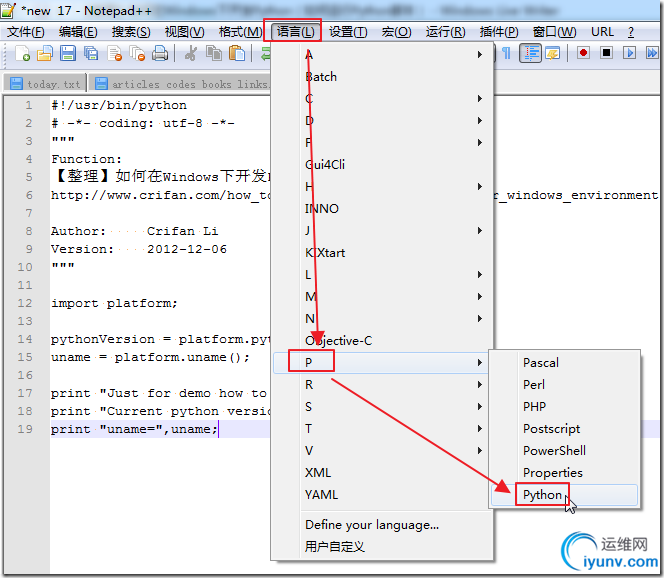This screenshot has height=578, width=664.
Task: Open the 宏(O) menu
Action: pos(396,32)
